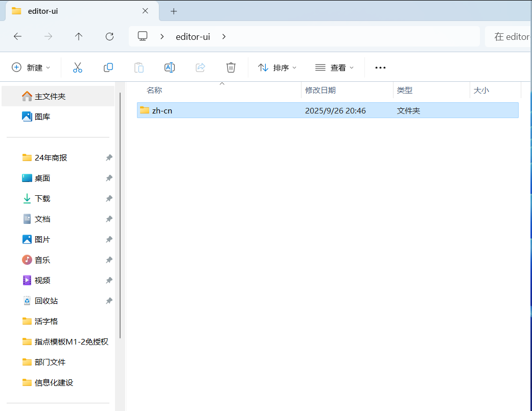The image size is (532, 411).
Task: Click the Rename icon on the toolbar
Action: pos(169,67)
